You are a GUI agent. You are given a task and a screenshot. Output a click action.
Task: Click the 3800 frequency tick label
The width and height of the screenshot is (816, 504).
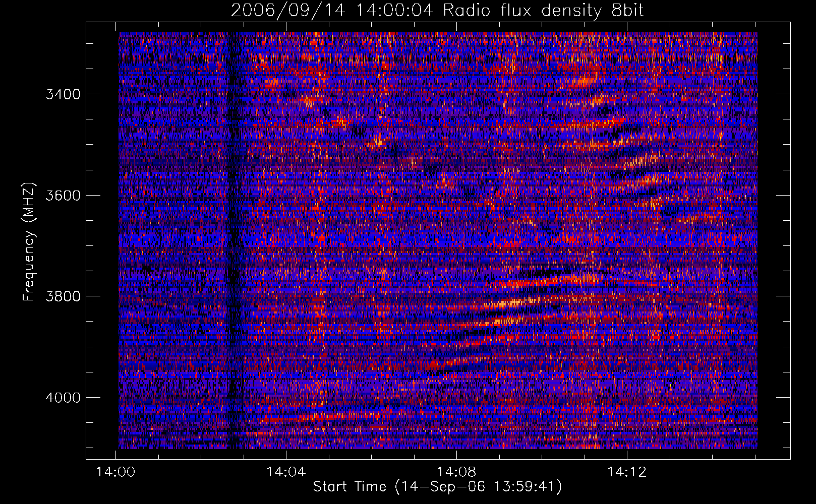click(x=63, y=296)
